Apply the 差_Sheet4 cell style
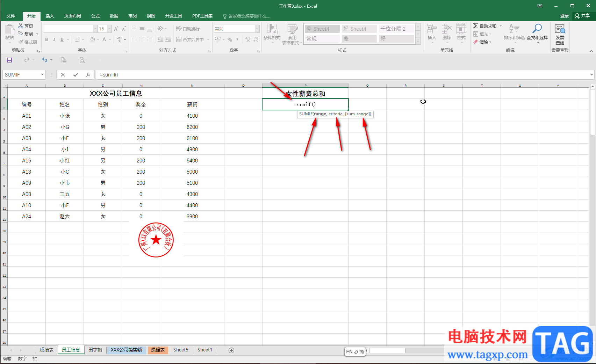This screenshot has width=596, height=364. click(x=322, y=29)
